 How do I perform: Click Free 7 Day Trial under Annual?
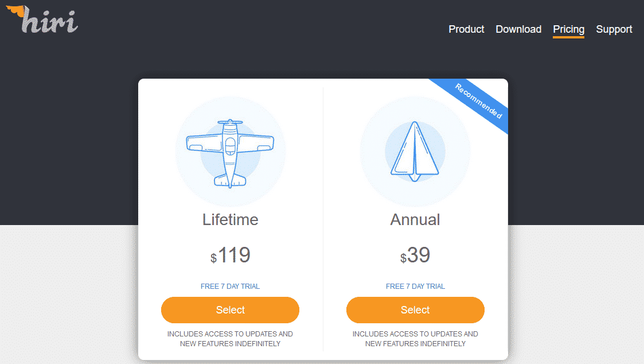pos(415,286)
